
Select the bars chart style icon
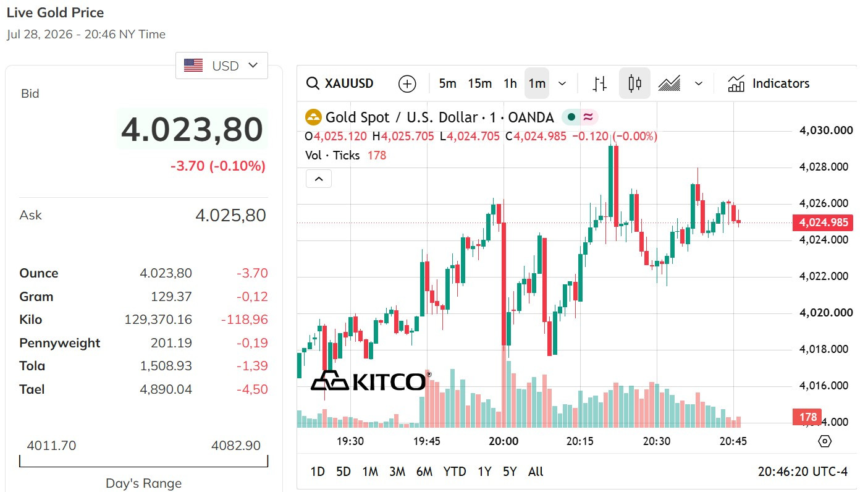(x=599, y=83)
